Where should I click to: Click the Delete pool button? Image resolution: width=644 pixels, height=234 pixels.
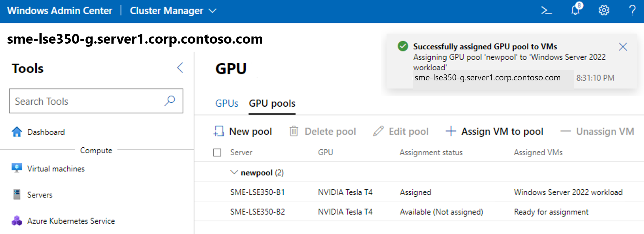(x=323, y=131)
